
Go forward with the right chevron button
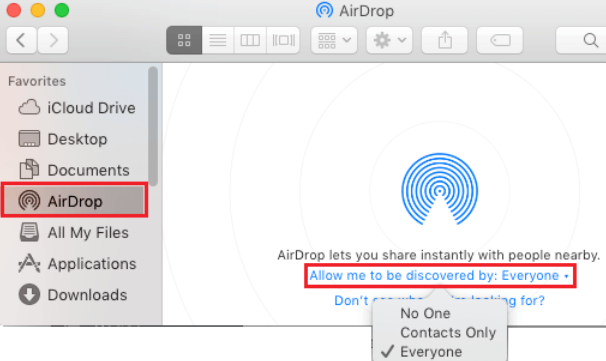pos(53,40)
